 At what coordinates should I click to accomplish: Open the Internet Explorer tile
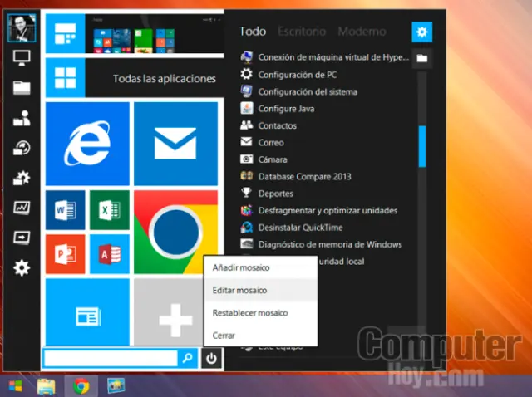pyautogui.click(x=87, y=145)
